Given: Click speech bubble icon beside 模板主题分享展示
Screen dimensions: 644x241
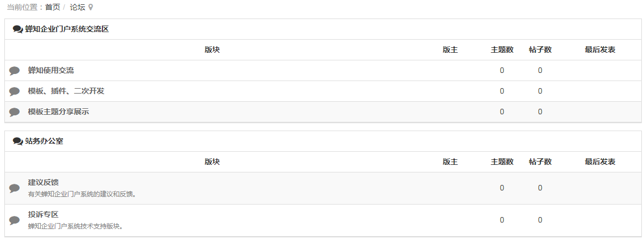Looking at the screenshot, I should (x=15, y=112).
